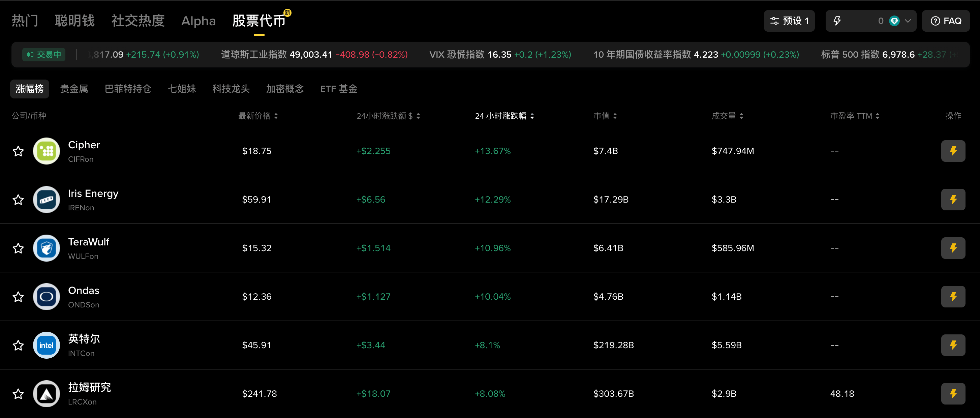Sort by 最新价格 column arrows

pos(276,116)
